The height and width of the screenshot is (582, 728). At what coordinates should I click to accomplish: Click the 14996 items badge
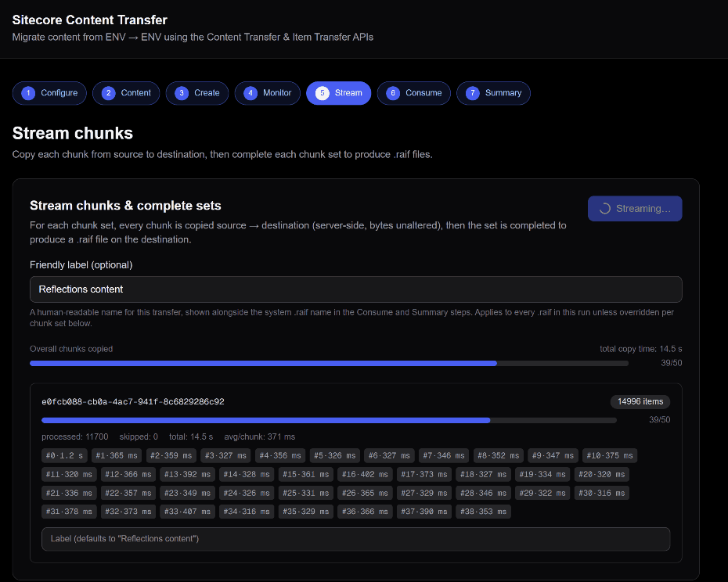click(640, 401)
